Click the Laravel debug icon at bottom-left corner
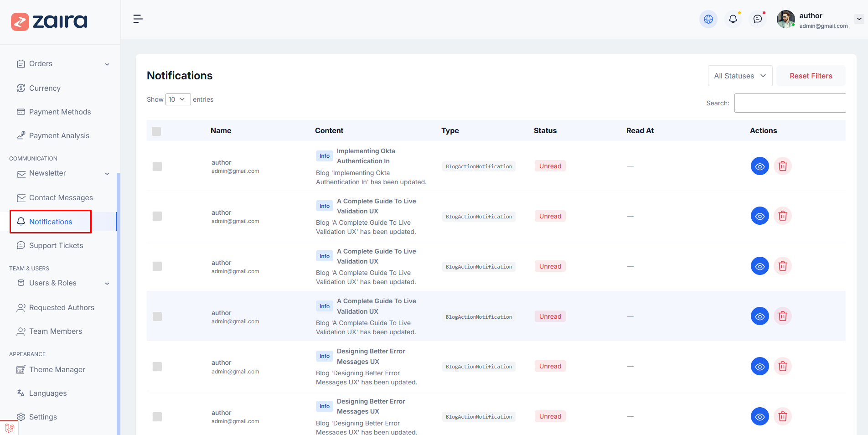Image resolution: width=868 pixels, height=435 pixels. [9, 428]
